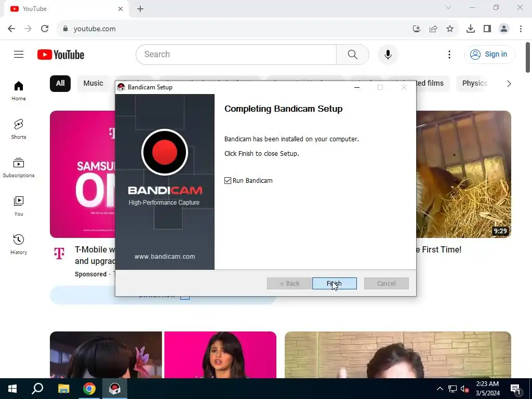Click the T-Mobile channel logo

point(59,253)
